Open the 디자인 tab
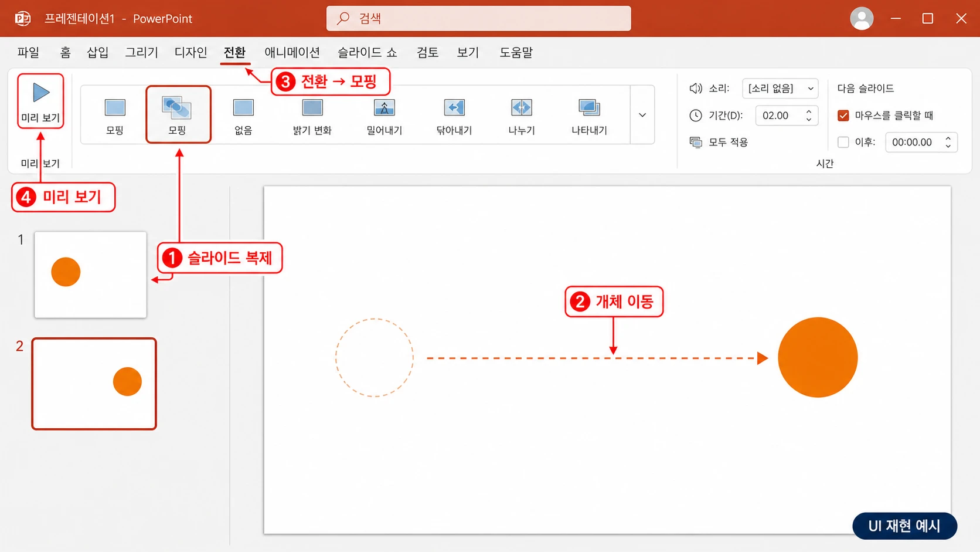This screenshot has width=980, height=552. tap(191, 52)
